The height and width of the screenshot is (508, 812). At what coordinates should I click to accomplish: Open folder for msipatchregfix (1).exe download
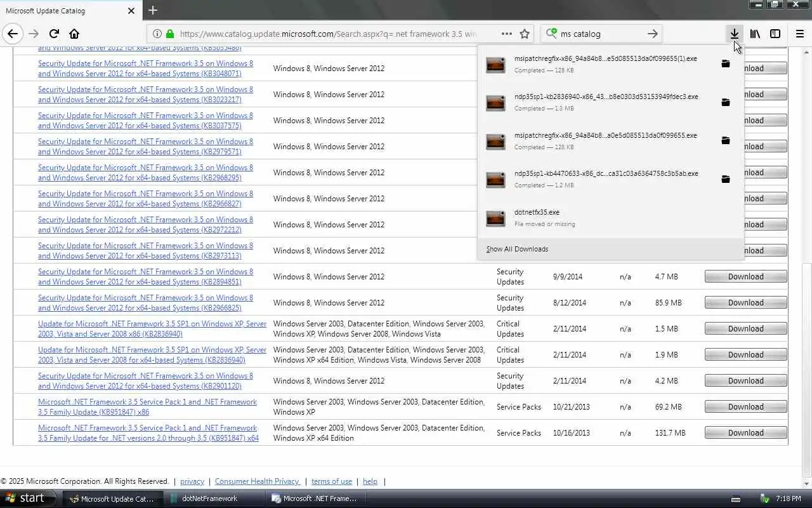[726, 63]
